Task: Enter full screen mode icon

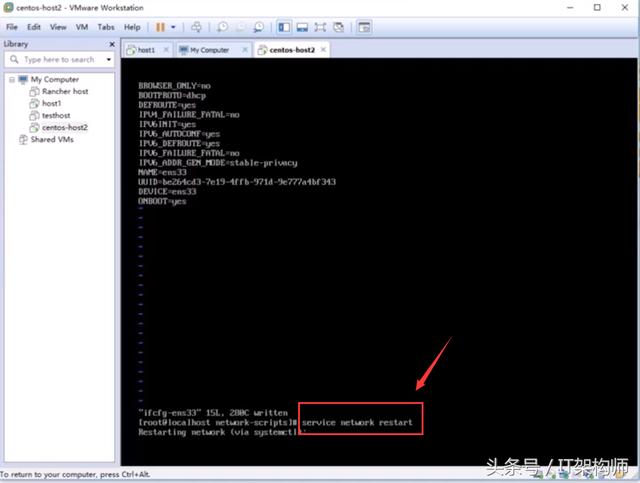Action: tap(320, 27)
